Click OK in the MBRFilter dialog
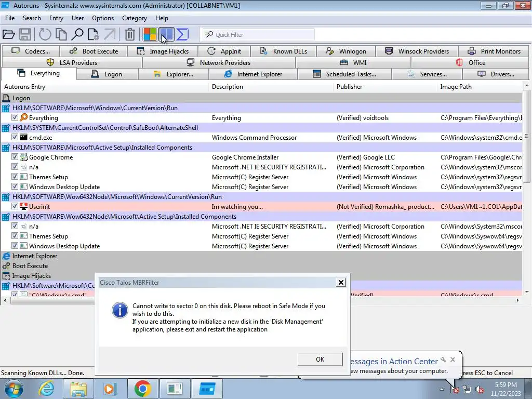Image resolution: width=532 pixels, height=399 pixels. 320,360
